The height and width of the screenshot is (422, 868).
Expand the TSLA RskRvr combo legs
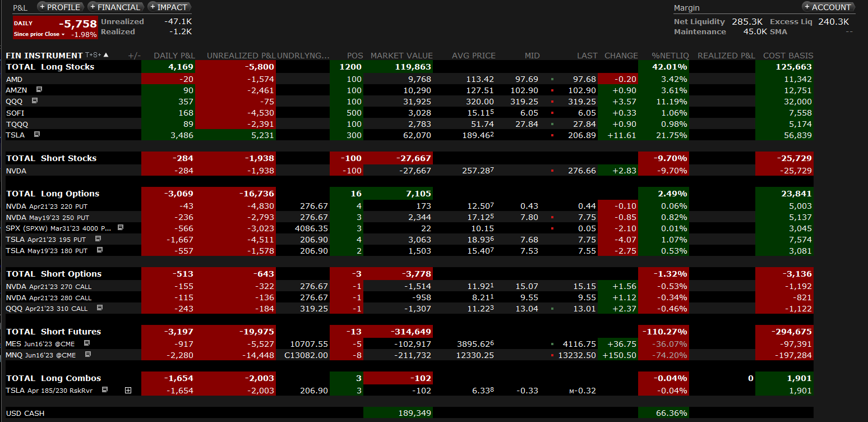128,390
